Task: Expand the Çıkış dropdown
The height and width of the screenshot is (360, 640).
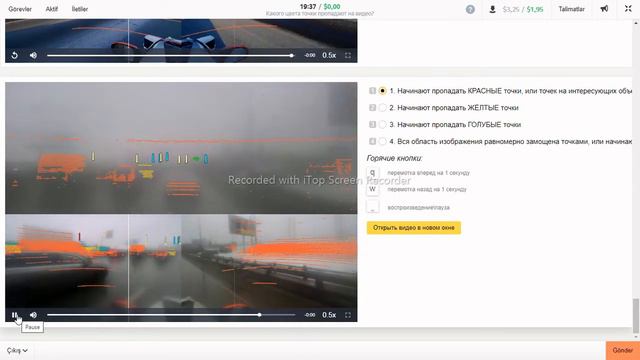Action: (x=17, y=350)
